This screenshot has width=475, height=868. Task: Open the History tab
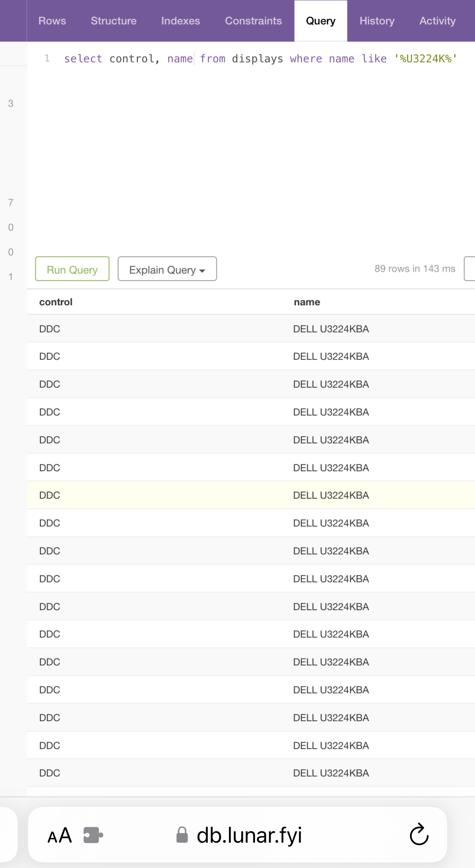tap(377, 21)
